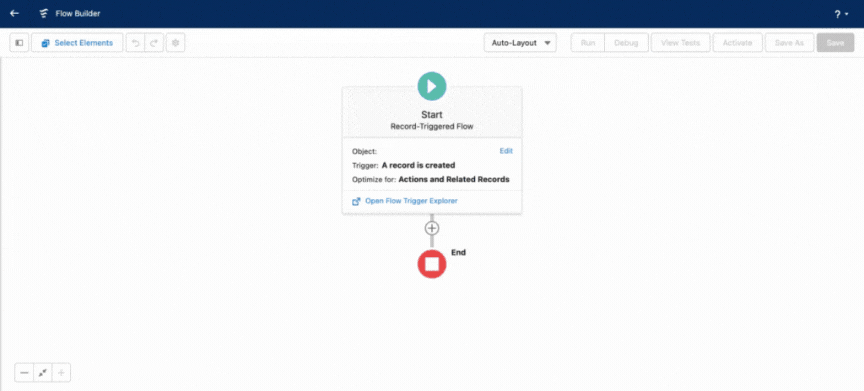Toggle the left toolbox panel
Image resolution: width=864 pixels, height=391 pixels.
(19, 43)
